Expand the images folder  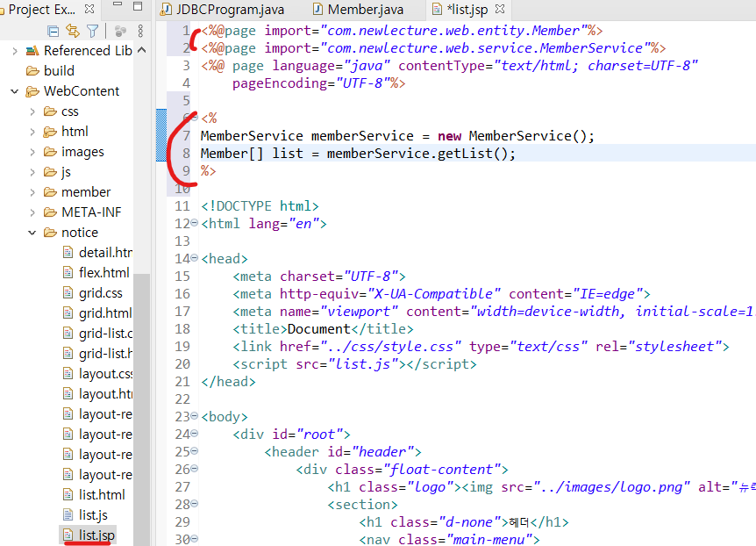point(32,152)
